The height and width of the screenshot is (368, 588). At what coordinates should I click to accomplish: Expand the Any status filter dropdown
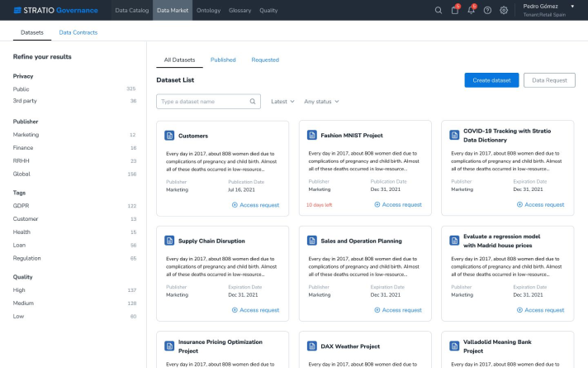coord(321,102)
